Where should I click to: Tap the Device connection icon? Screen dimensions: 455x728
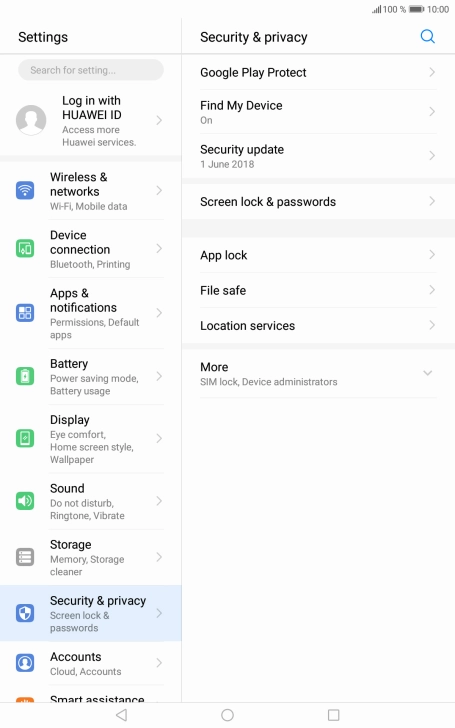pyautogui.click(x=25, y=248)
